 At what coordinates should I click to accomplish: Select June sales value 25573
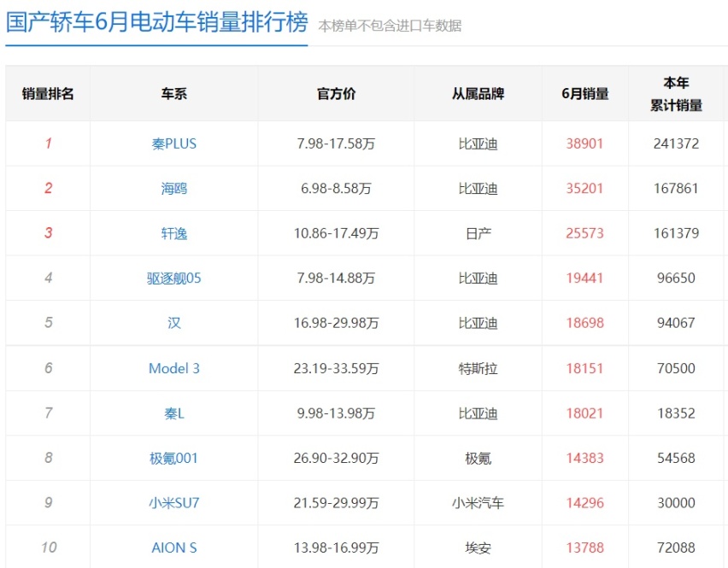pos(584,233)
